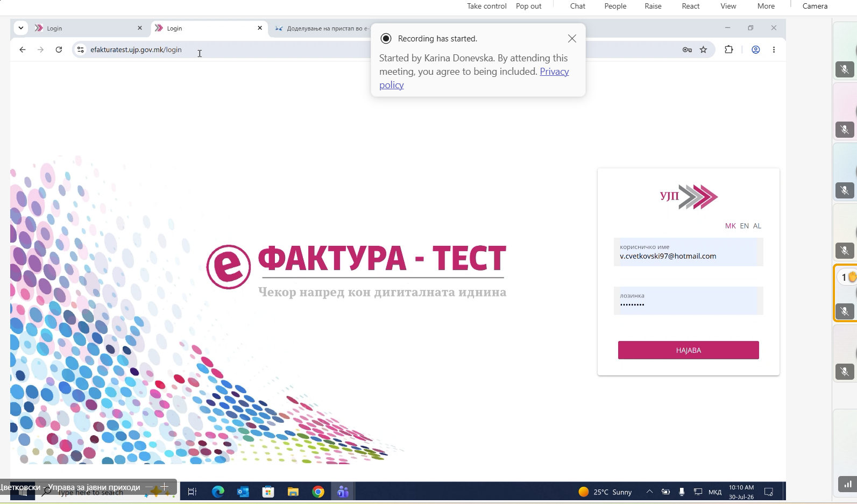
Task: Switch to the first Login tab
Action: 86,28
